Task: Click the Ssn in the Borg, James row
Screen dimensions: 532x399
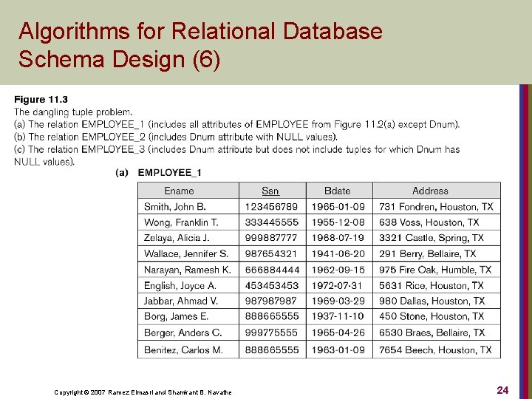Action: tap(272, 316)
